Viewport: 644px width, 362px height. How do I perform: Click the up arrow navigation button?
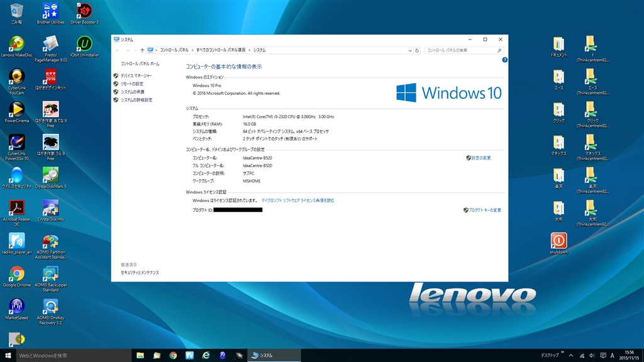(x=142, y=50)
